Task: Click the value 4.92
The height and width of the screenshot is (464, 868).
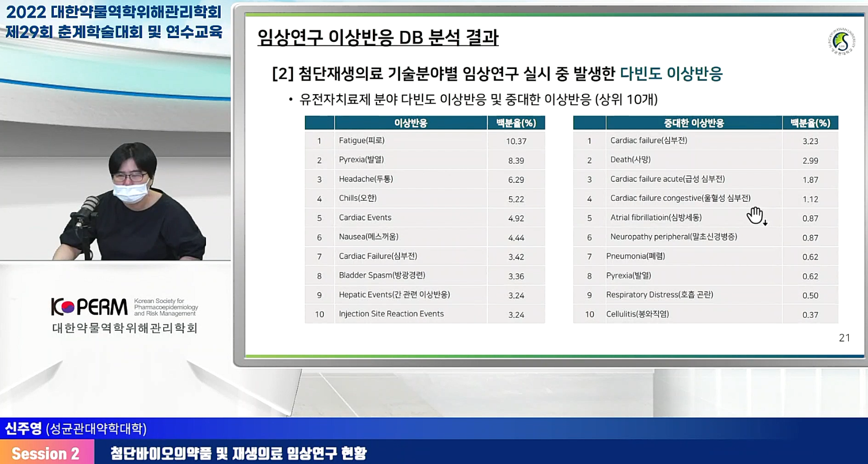Action: coord(516,218)
